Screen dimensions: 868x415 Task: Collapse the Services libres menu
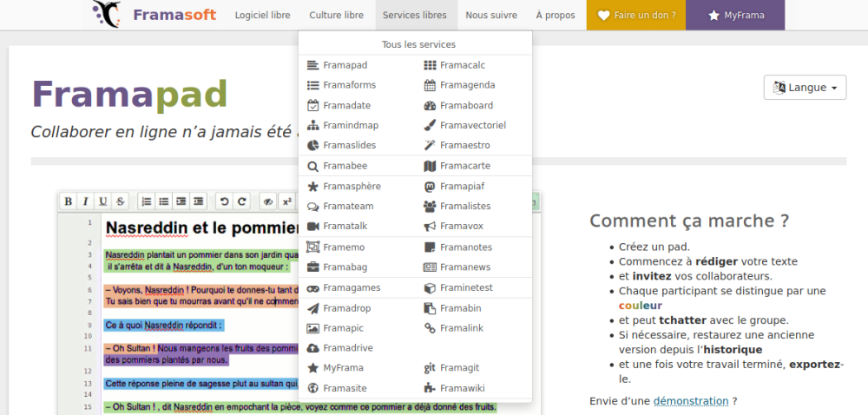click(x=415, y=15)
